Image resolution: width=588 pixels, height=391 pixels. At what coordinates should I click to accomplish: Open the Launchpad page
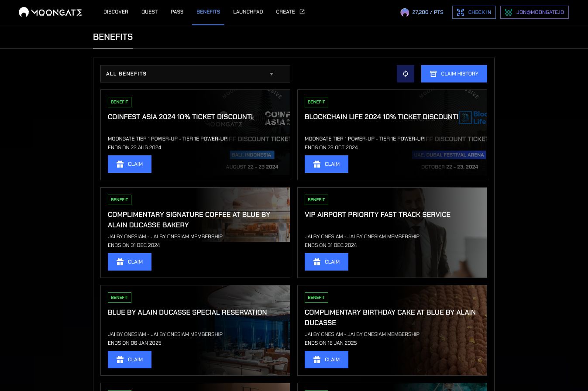point(248,12)
